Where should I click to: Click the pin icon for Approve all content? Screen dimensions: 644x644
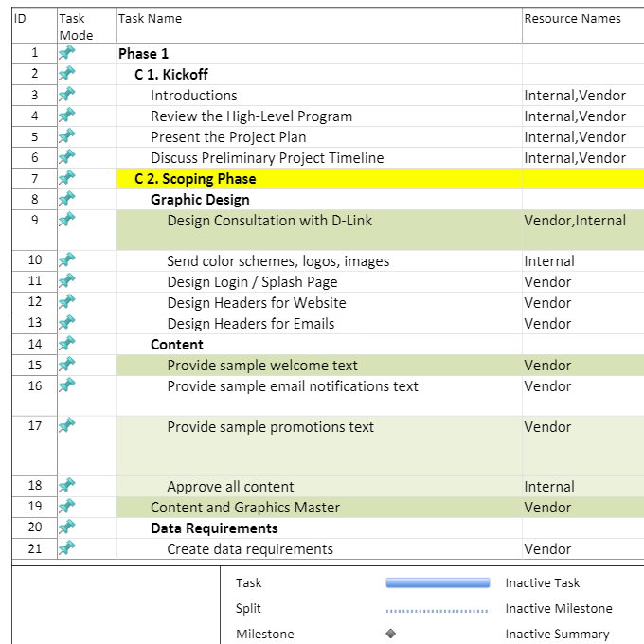pos(66,487)
